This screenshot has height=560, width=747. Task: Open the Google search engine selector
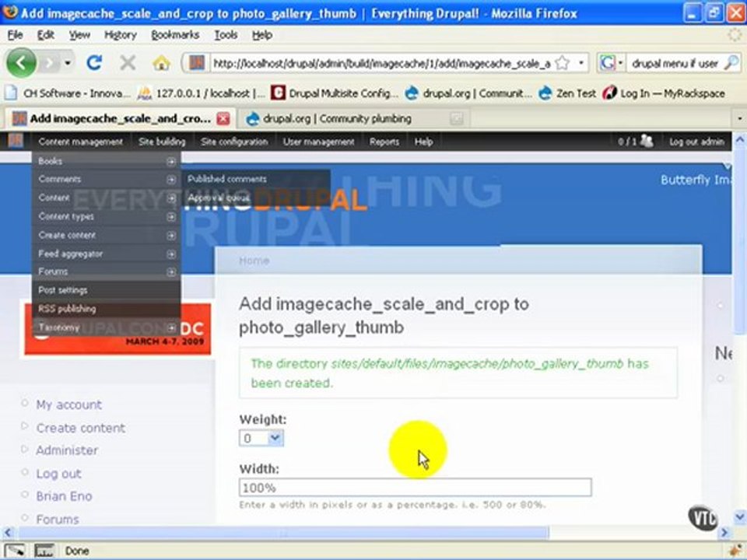[x=611, y=63]
